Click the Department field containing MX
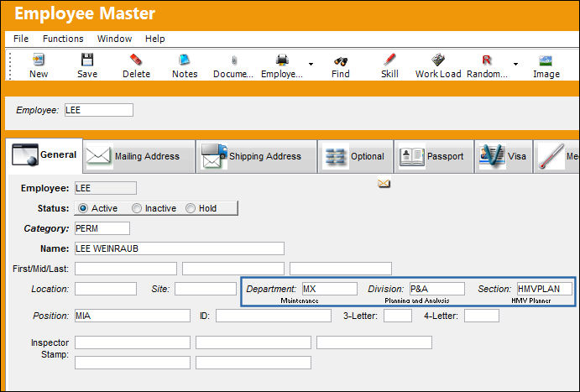This screenshot has height=392, width=580. (330, 289)
